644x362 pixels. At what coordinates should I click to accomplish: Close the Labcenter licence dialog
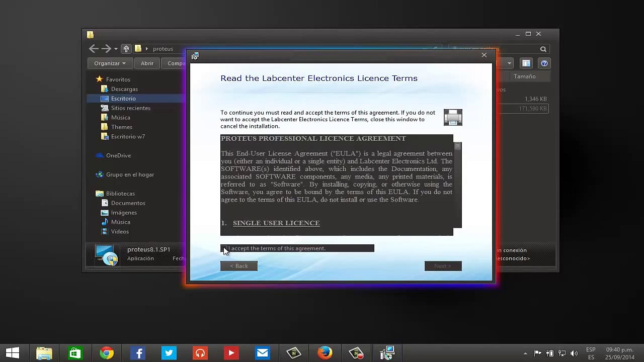pyautogui.click(x=484, y=55)
